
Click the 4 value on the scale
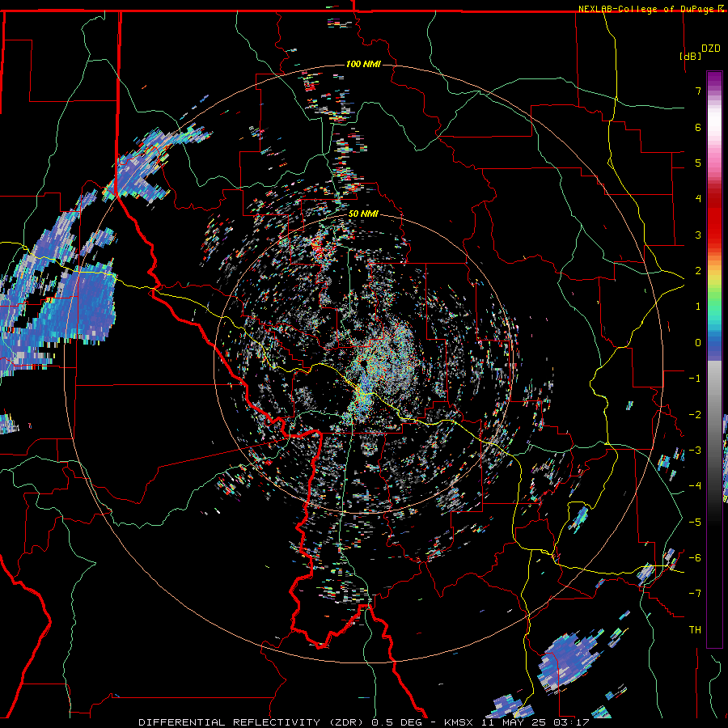[x=698, y=199]
